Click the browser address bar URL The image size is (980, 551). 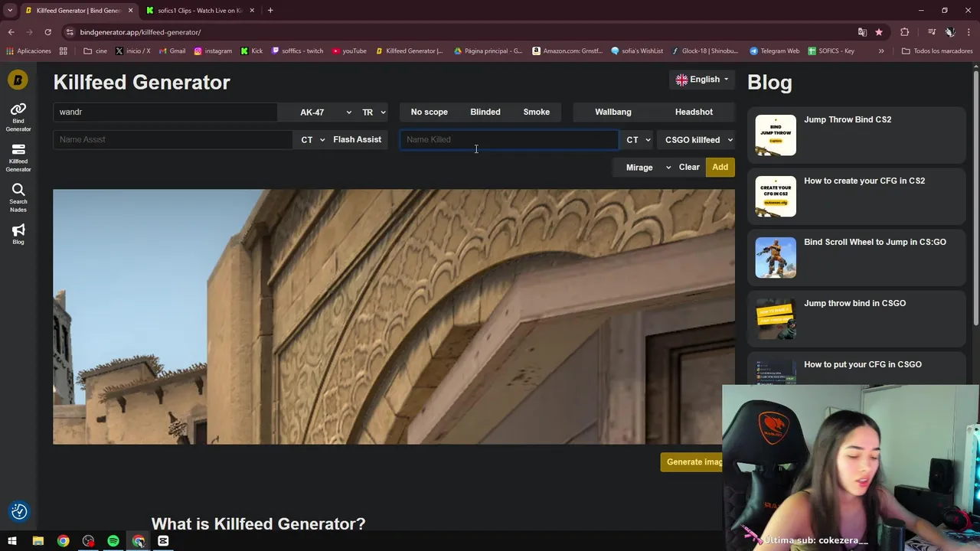140,32
